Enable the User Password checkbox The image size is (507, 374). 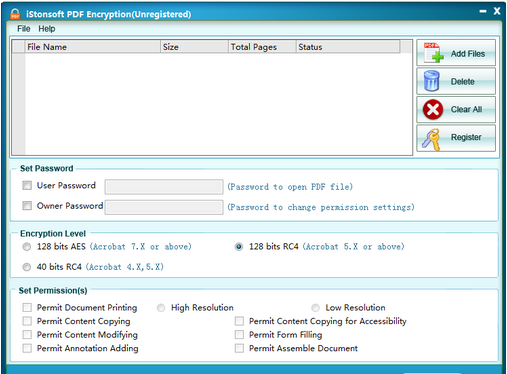tap(27, 185)
